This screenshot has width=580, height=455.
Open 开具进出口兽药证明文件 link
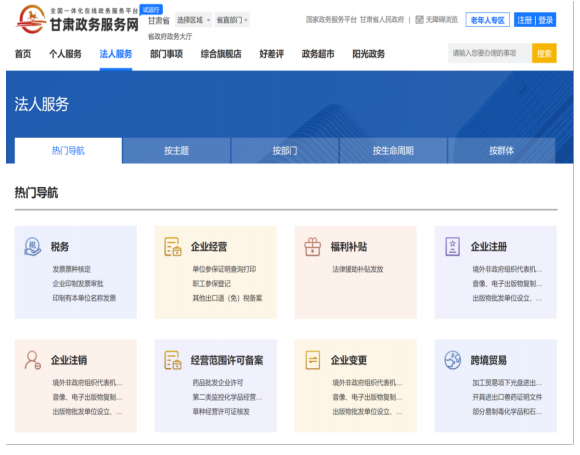507,397
